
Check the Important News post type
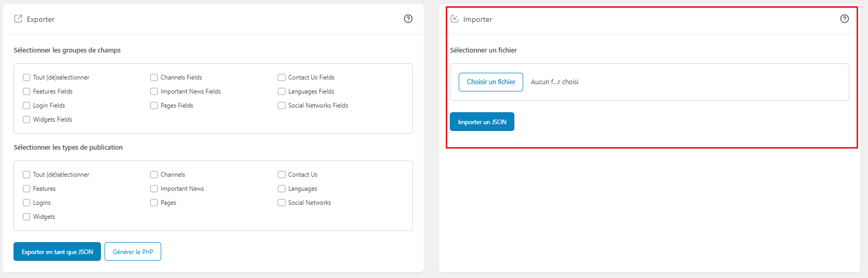(x=154, y=189)
